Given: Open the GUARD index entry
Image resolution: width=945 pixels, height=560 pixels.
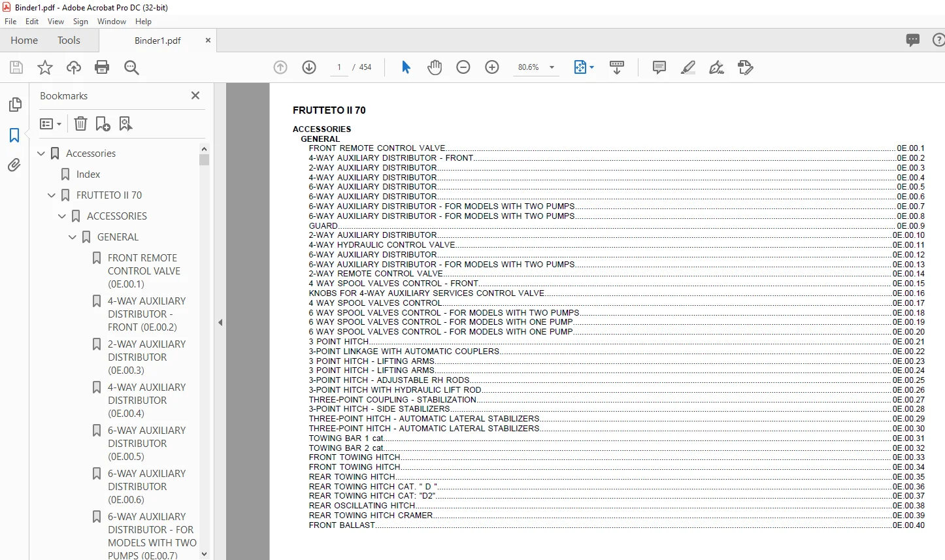Looking at the screenshot, I should click(616, 225).
